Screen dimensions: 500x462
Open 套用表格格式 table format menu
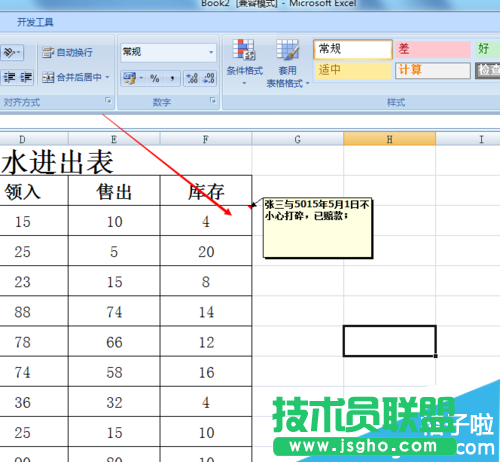[x=287, y=63]
